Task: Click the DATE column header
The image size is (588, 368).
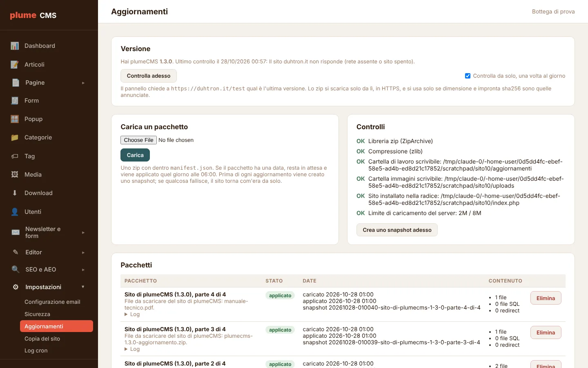Action: click(310, 281)
